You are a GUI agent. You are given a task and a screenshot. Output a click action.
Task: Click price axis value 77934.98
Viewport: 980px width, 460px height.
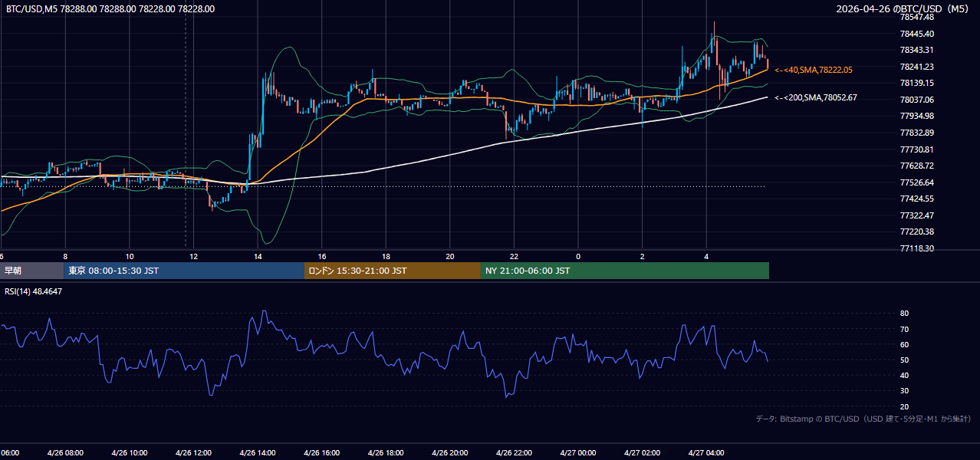(x=916, y=116)
